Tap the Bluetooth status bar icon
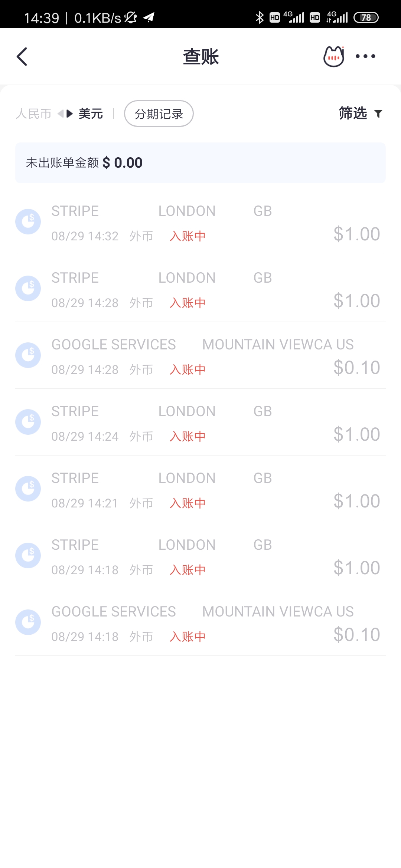 point(260,17)
